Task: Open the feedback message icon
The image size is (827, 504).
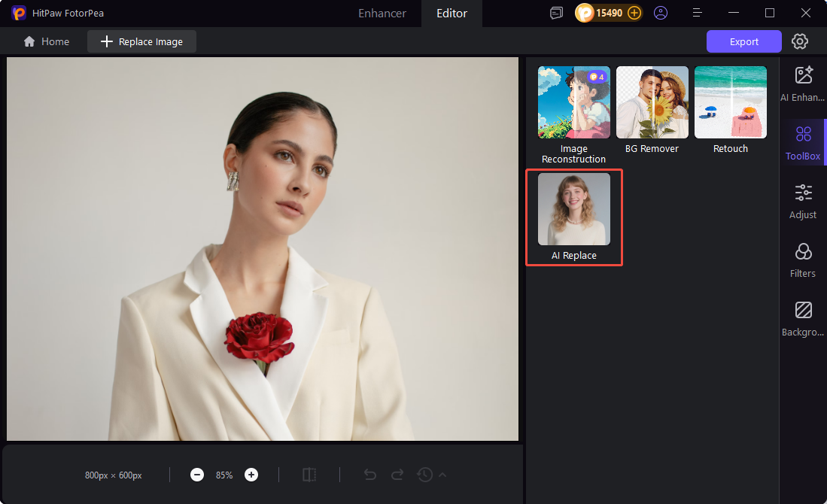Action: pos(556,13)
